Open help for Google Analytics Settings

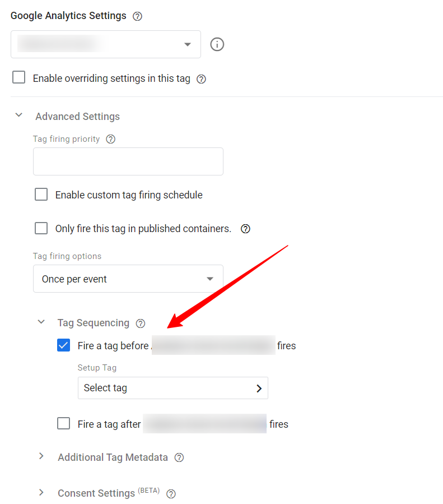(137, 16)
